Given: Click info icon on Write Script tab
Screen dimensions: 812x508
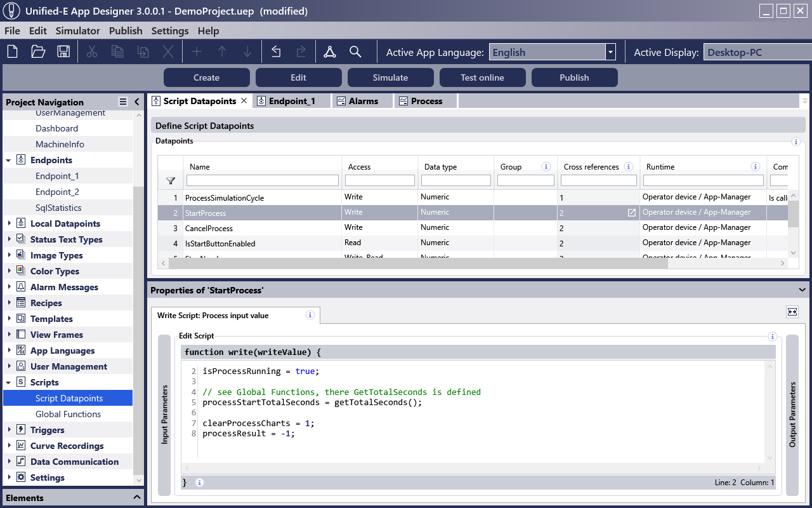Looking at the screenshot, I should point(310,315).
